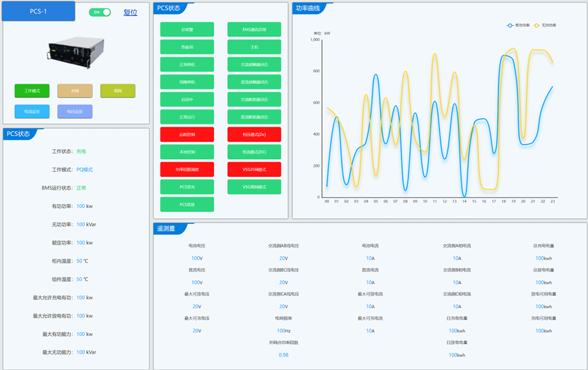This screenshot has width=588, height=370.
Task: Click the 交流断路器闭合 status indicator
Action: 254,99
